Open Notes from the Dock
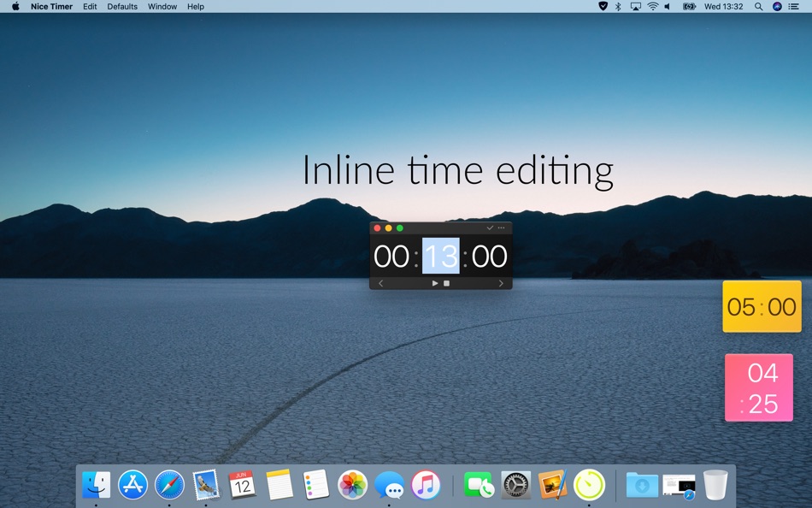This screenshot has height=508, width=812. tap(279, 485)
